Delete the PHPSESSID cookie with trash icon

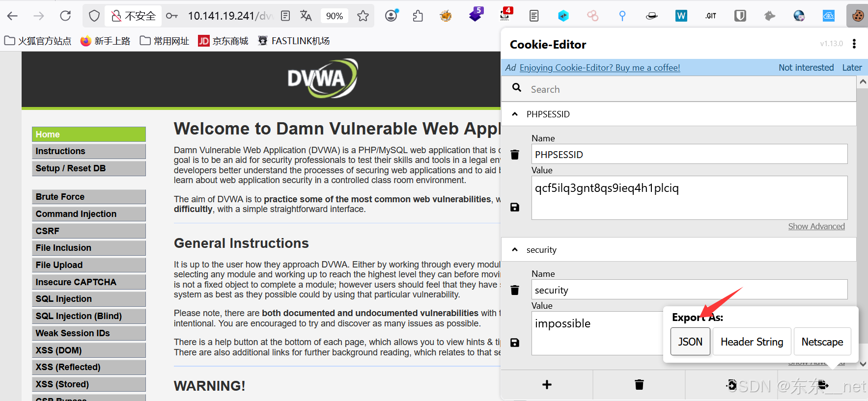[515, 155]
